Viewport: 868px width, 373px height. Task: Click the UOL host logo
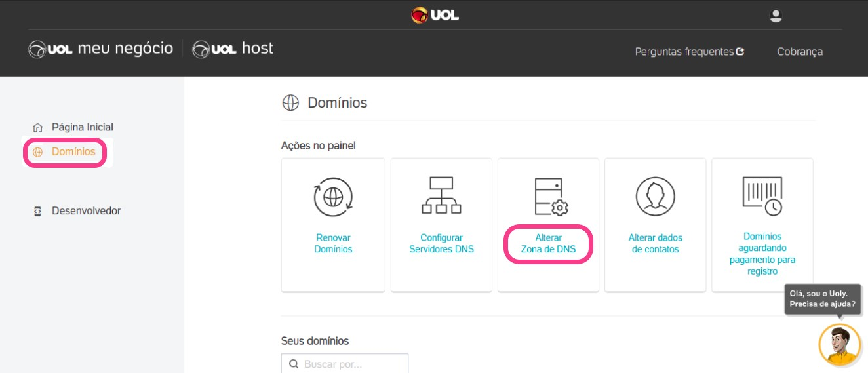[233, 49]
